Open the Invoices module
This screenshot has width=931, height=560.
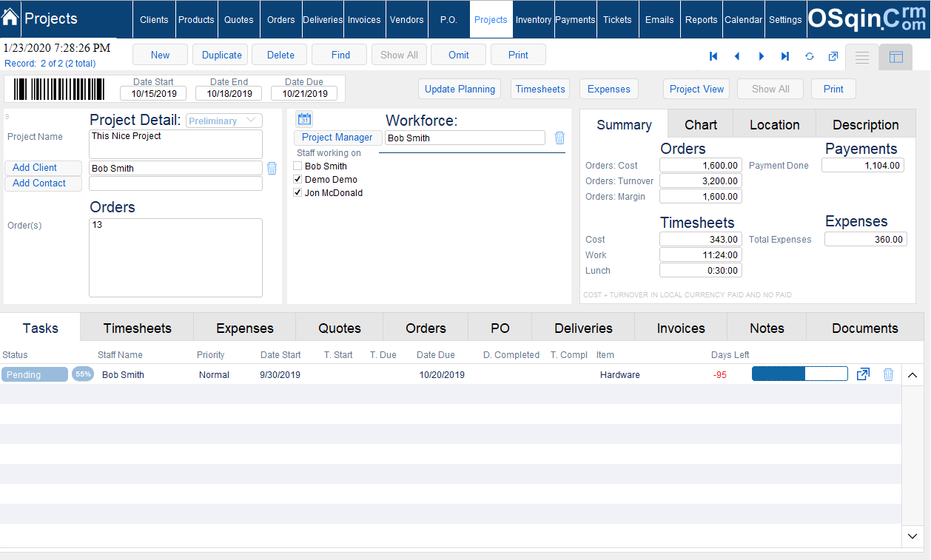click(x=364, y=19)
